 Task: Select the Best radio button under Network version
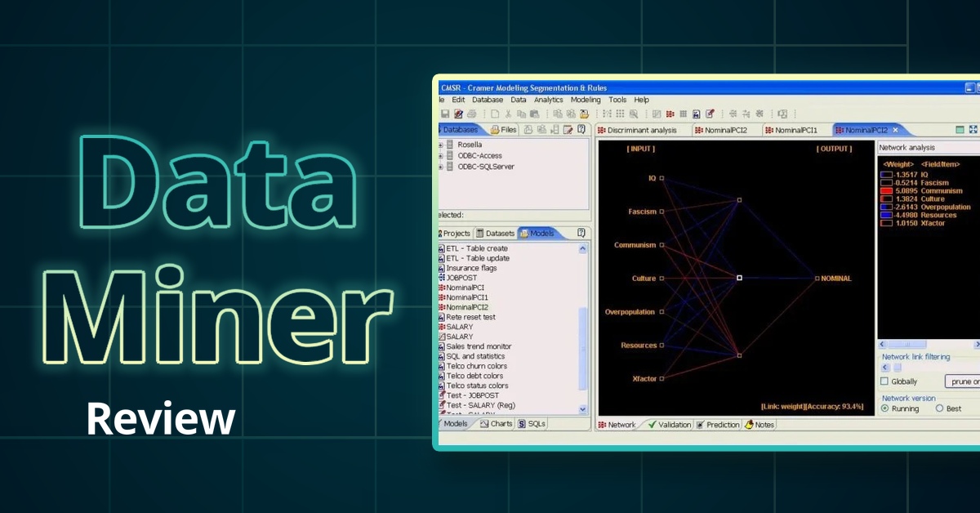pyautogui.click(x=939, y=408)
